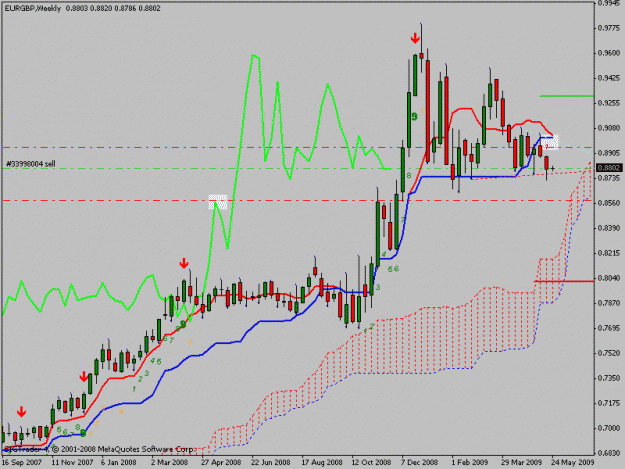Select the short red horizontal line near 0.8040
This screenshot has width=625, height=469.
pos(564,281)
